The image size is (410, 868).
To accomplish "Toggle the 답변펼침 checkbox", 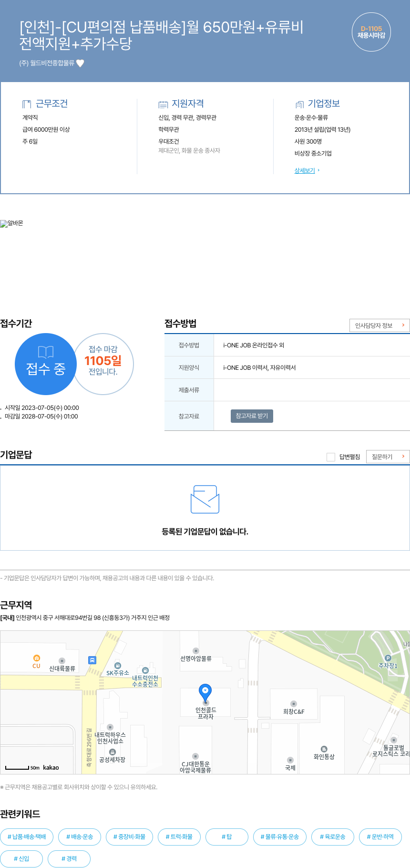I will [330, 457].
